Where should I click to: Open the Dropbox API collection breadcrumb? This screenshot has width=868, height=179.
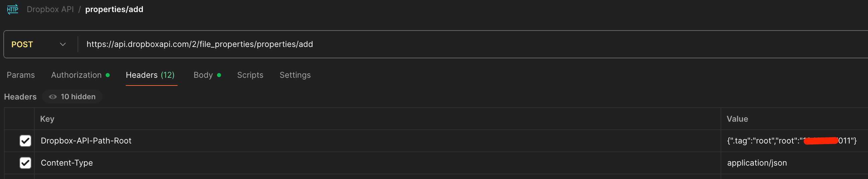50,9
